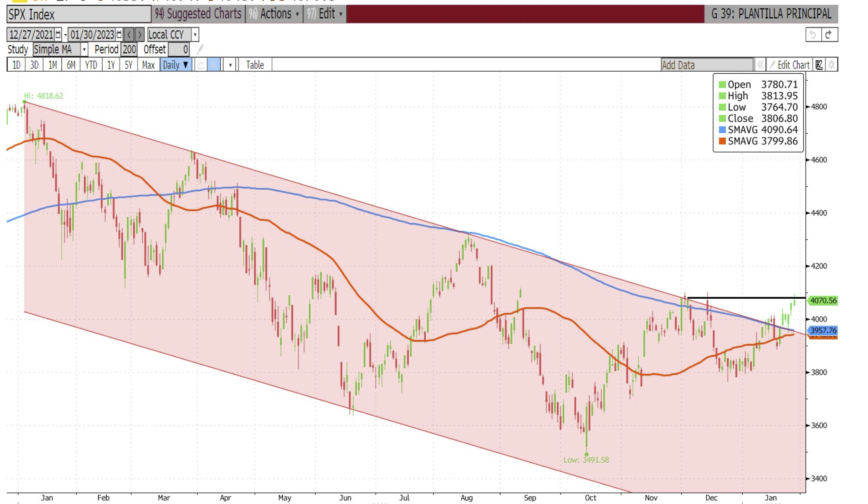This screenshot has width=868, height=504.
Task: Click the Add Data input field
Action: tap(707, 65)
